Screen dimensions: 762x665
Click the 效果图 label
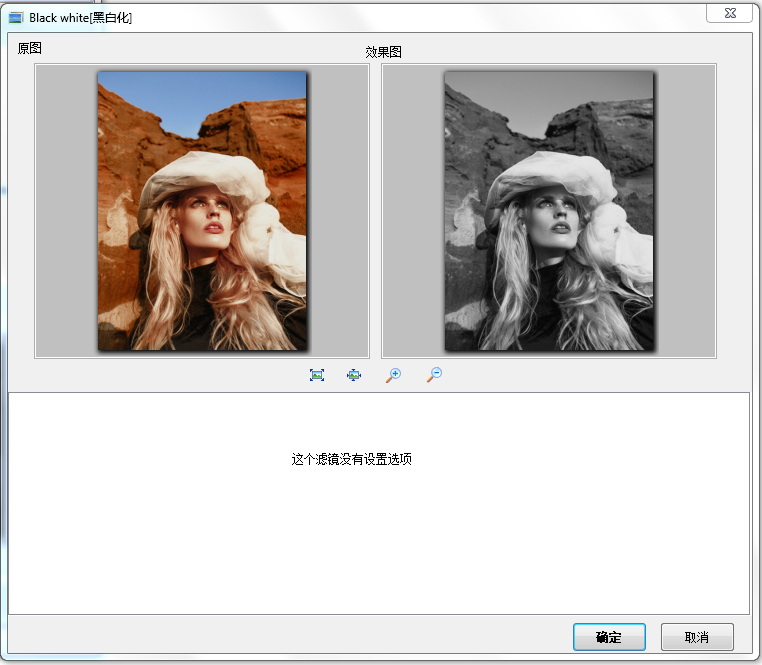(383, 52)
